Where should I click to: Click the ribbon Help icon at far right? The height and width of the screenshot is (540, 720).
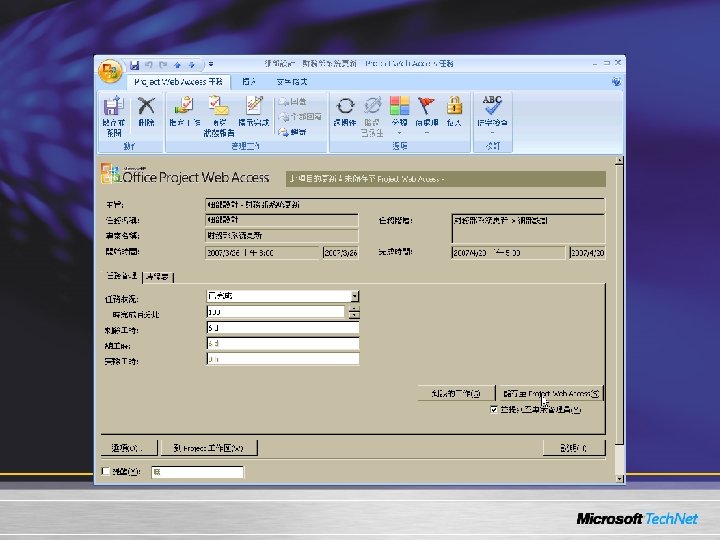coord(616,82)
